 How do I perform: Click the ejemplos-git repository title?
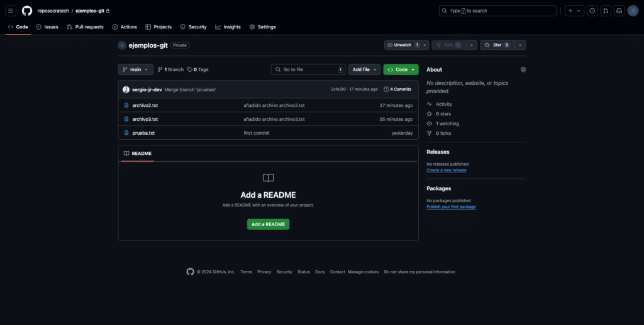click(148, 45)
